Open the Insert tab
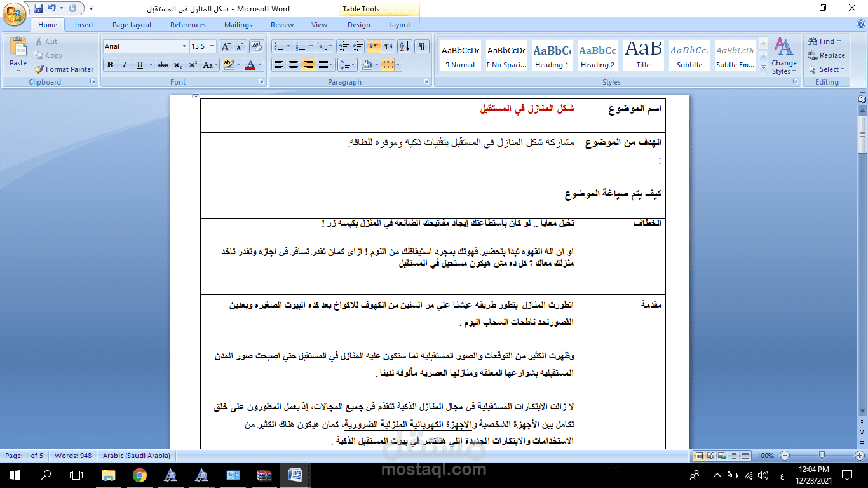This screenshot has height=488, width=868. [x=84, y=25]
